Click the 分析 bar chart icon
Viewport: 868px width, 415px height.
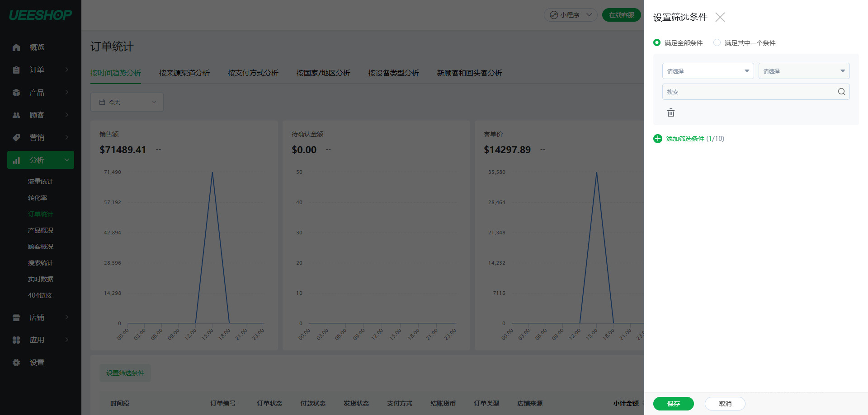[16, 160]
